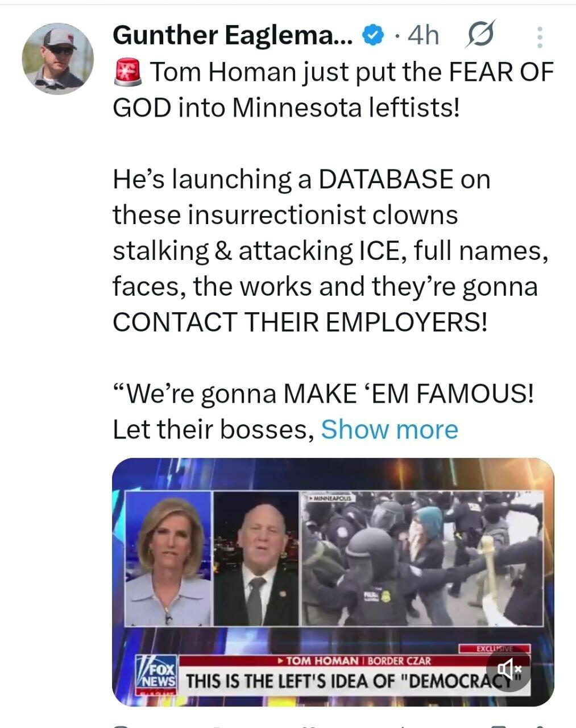Tap the Grok explain-post icon

(481, 35)
